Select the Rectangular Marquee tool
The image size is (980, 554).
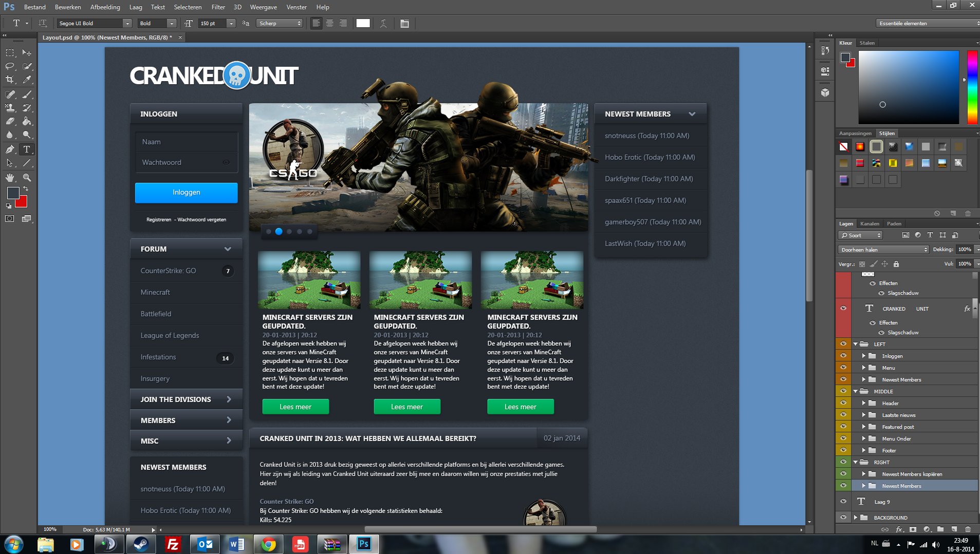[10, 52]
